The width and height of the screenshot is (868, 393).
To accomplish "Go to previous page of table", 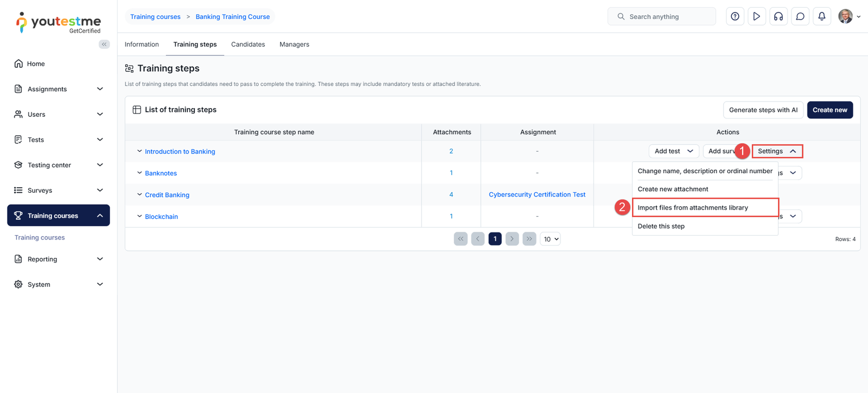I will 478,239.
